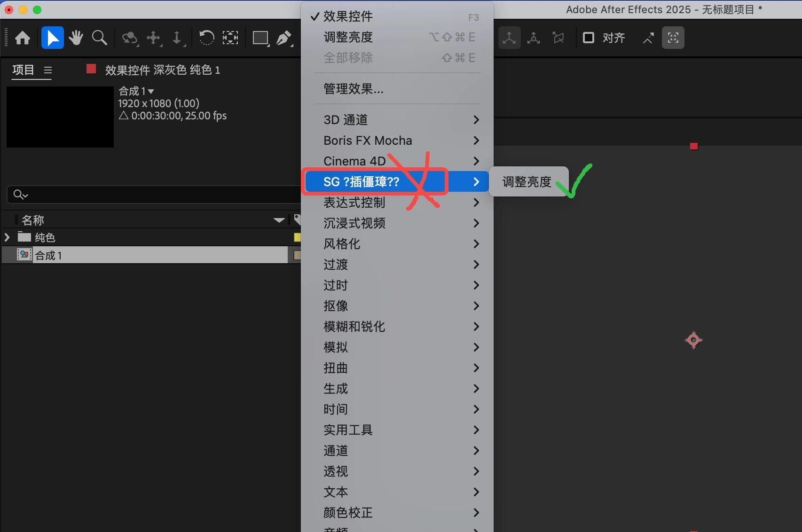Open the 模糊和锐化 submenu
Viewport: 802px width, 532px height.
(x=397, y=327)
